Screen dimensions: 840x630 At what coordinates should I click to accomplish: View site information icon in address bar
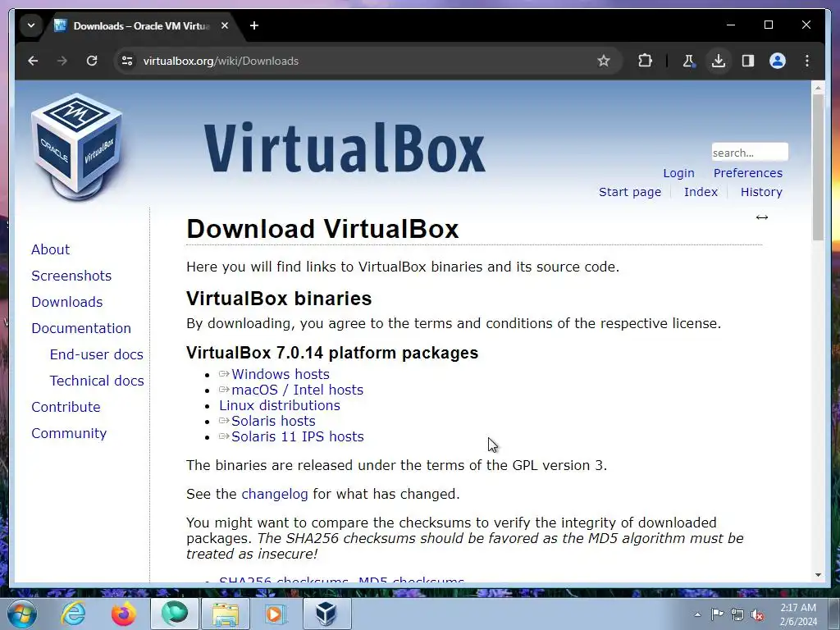[127, 61]
